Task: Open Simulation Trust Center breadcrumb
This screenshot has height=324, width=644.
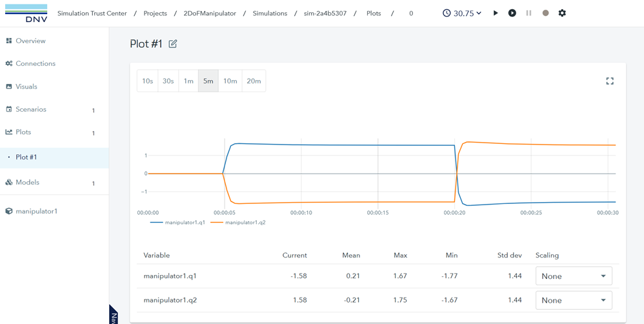Action: coord(92,13)
